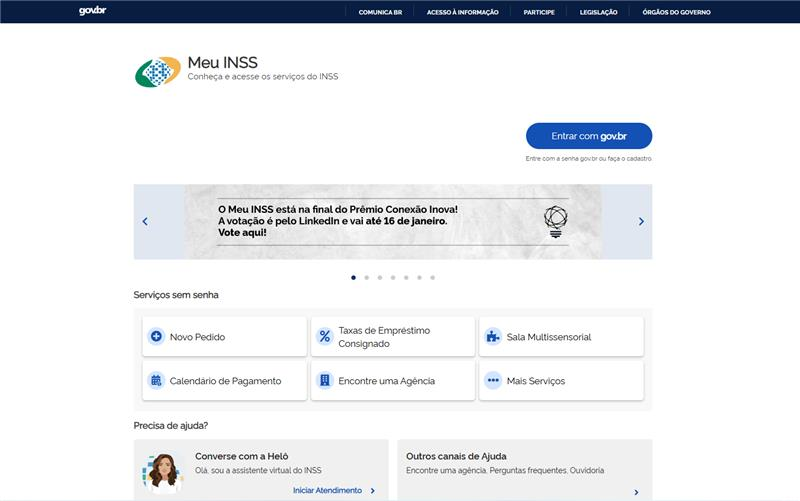Screen dimensions: 800x501
Task: Open Comunica BR menu item
Action: (380, 12)
